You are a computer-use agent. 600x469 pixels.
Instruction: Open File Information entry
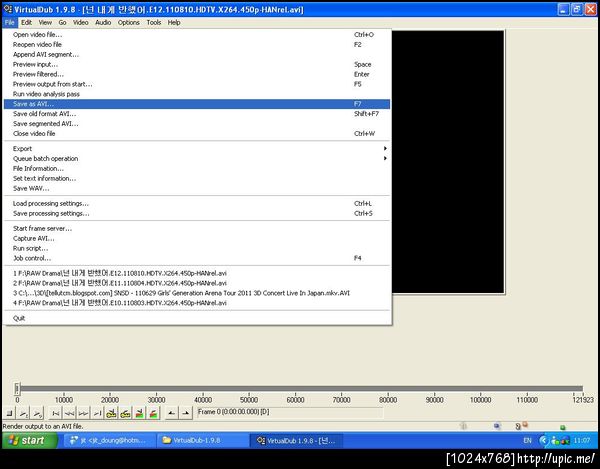point(197,169)
